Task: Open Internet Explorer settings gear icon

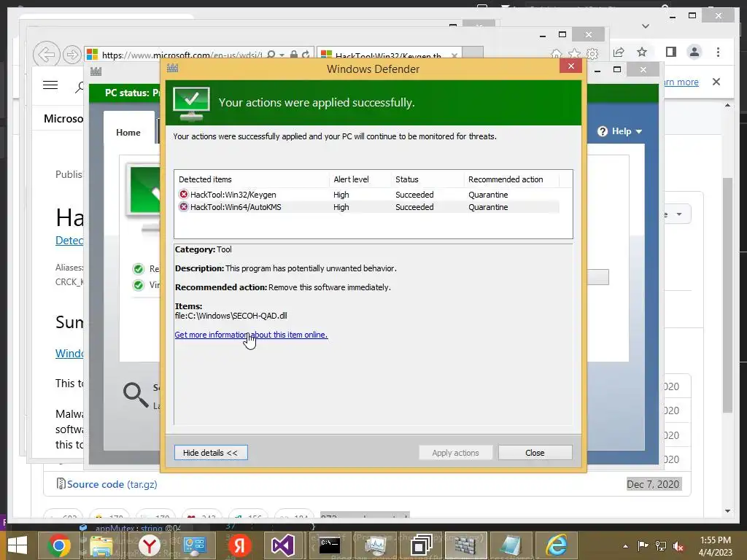Action: coord(592,54)
